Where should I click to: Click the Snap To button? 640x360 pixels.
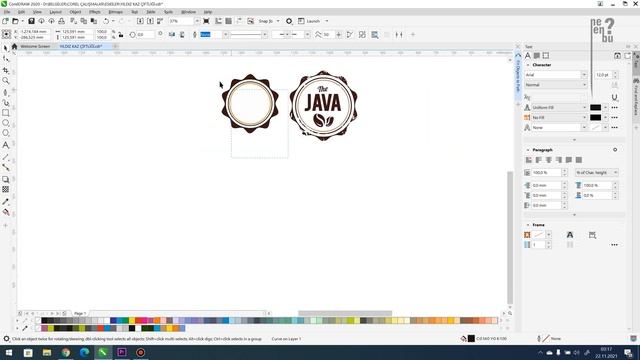[266, 21]
